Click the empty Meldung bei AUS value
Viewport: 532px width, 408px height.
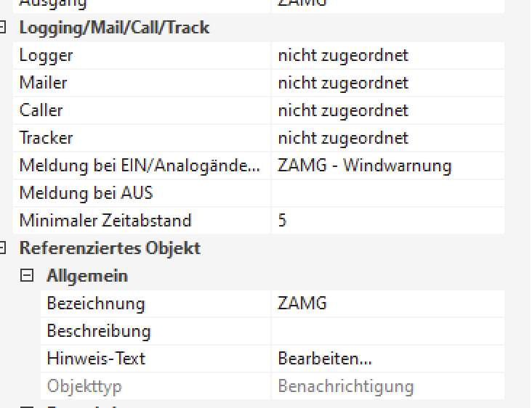(387, 193)
